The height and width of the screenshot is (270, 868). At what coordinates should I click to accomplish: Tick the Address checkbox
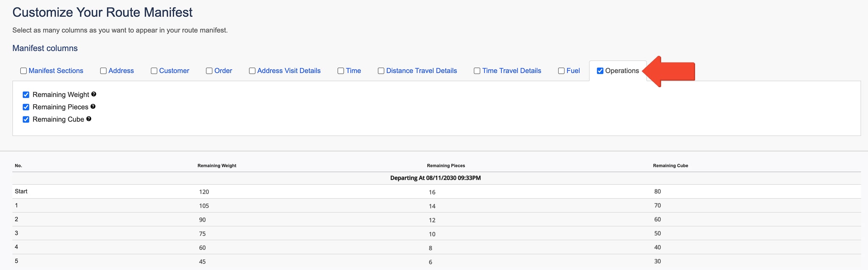(x=103, y=71)
